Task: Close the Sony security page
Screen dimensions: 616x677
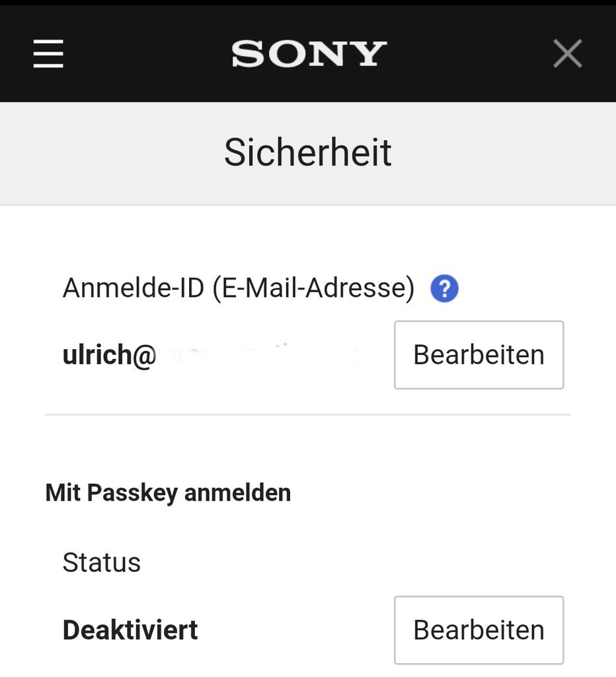Action: tap(567, 54)
